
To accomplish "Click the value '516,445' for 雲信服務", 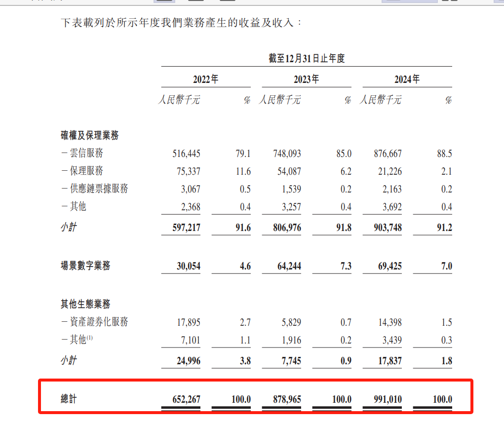I will 187,153.
